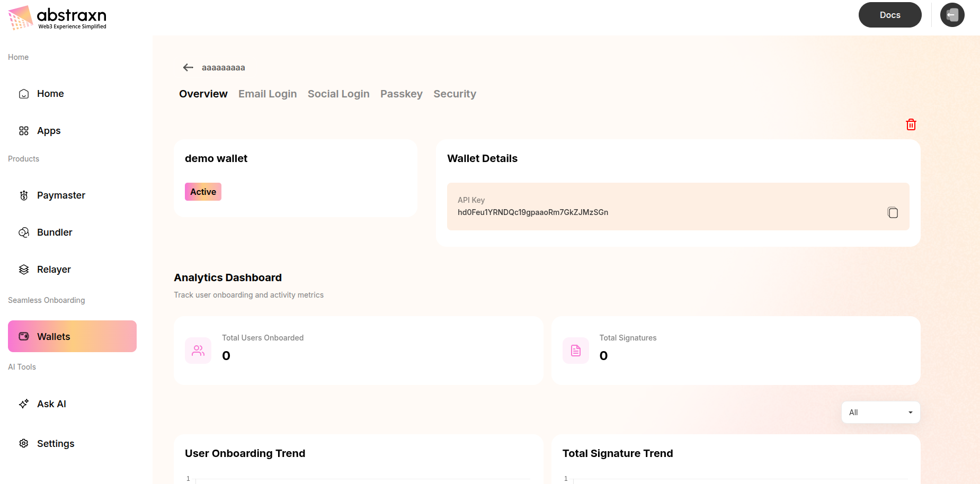Click the Relayer layers icon
Viewport: 980px width, 484px height.
coord(23,269)
